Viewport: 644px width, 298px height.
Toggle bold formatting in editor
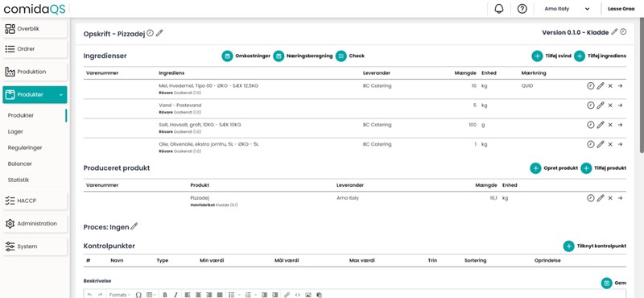tap(165, 295)
